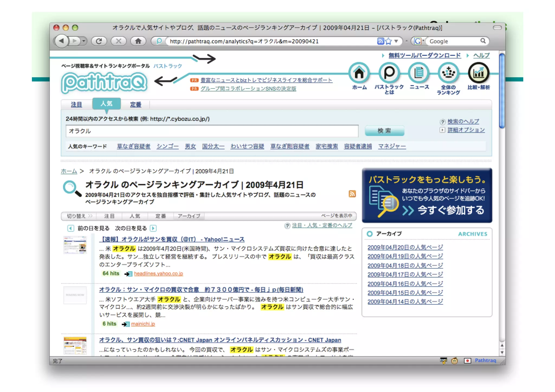
Task: Bookmark page with the star icon
Action: pos(389,41)
